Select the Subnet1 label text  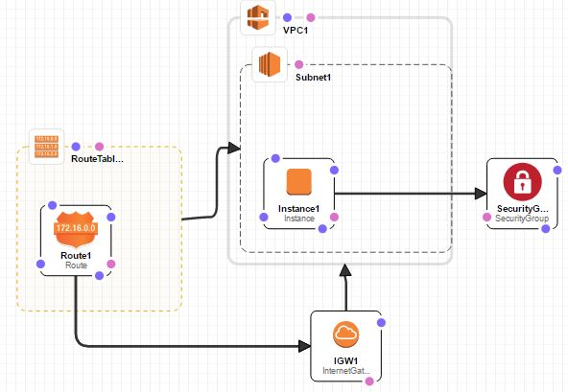tap(313, 77)
